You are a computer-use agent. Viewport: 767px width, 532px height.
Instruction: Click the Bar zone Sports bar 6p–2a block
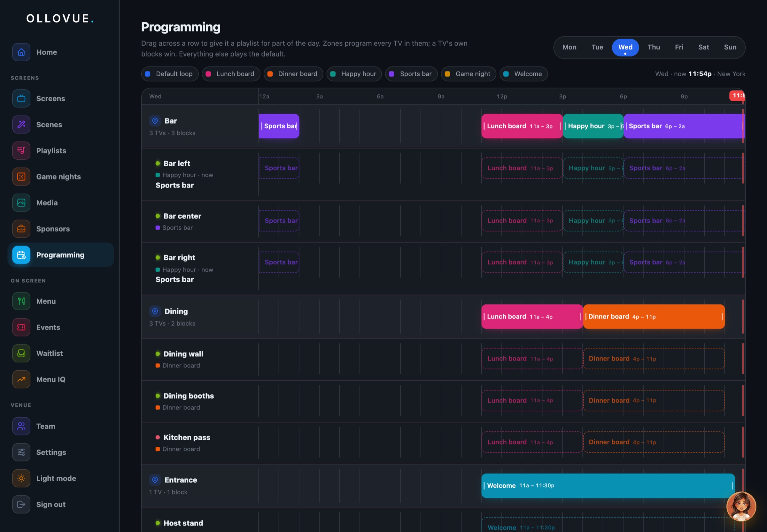pos(684,126)
